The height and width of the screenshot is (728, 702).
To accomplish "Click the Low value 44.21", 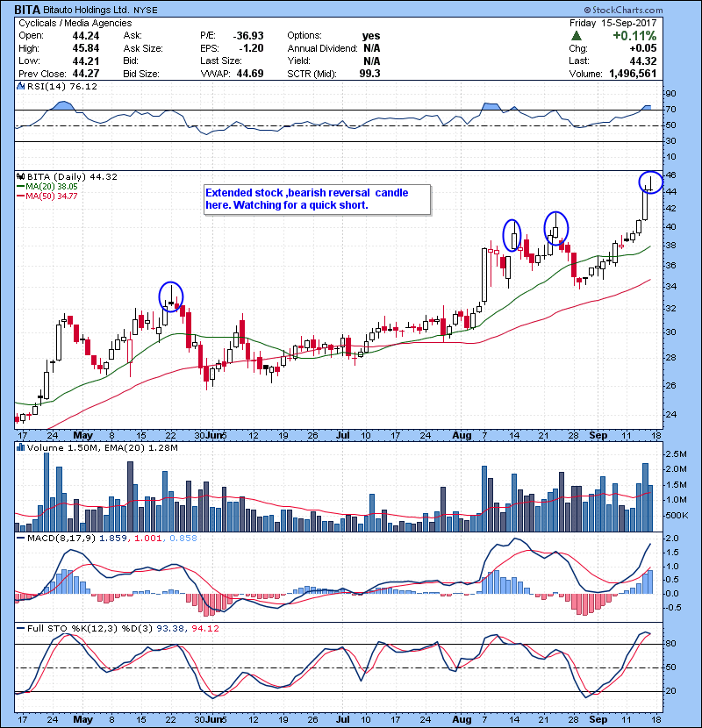I will coord(86,61).
